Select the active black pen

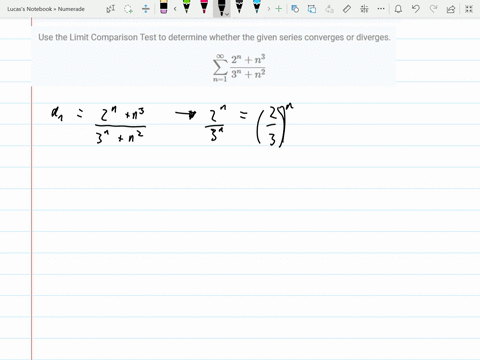click(x=221, y=7)
